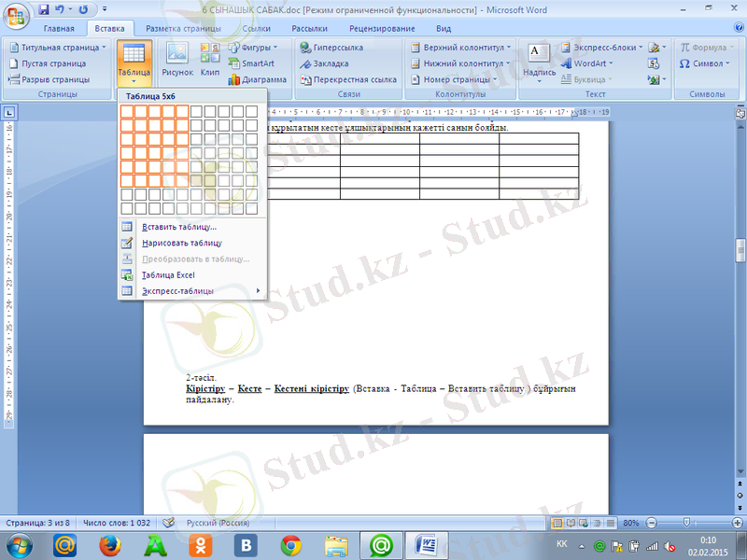Expand the Фигуры shapes dropdown

coord(252,47)
